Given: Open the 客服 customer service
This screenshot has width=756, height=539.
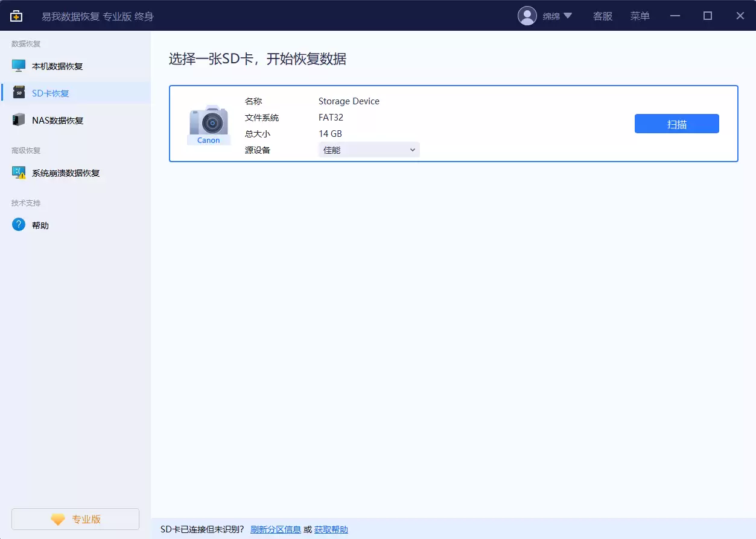Looking at the screenshot, I should tap(602, 16).
